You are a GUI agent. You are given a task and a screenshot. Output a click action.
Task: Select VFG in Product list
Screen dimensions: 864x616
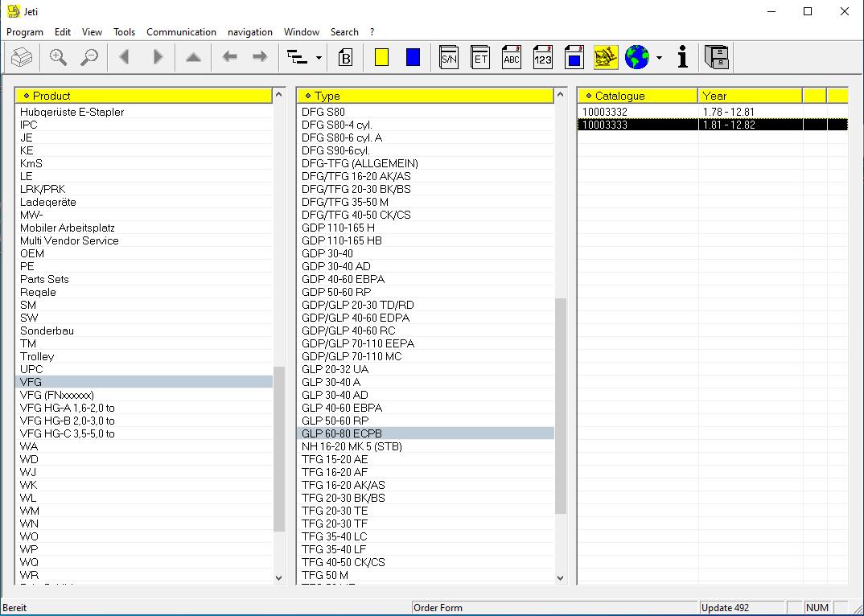(x=144, y=382)
